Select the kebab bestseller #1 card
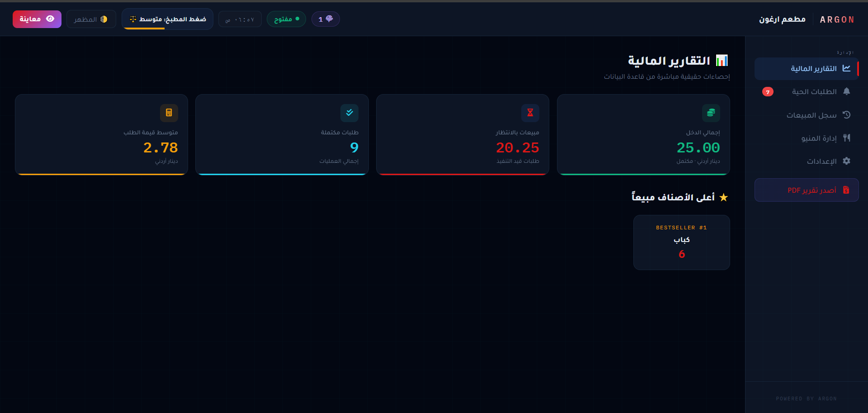 [x=681, y=242]
